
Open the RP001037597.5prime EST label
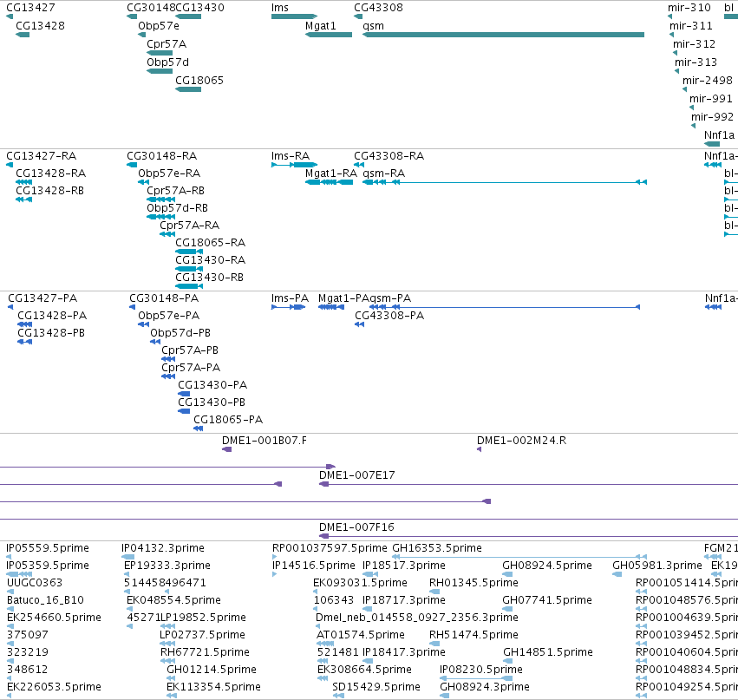(x=330, y=548)
